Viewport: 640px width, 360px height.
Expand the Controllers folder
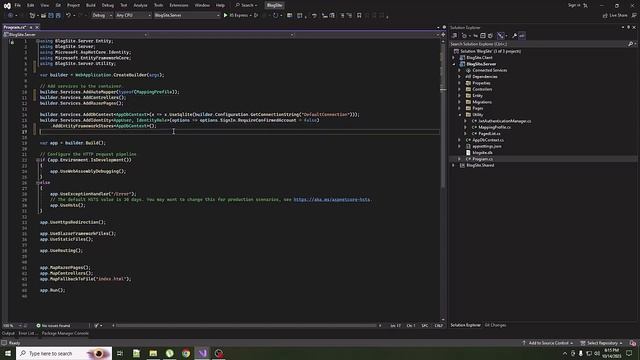(x=460, y=89)
